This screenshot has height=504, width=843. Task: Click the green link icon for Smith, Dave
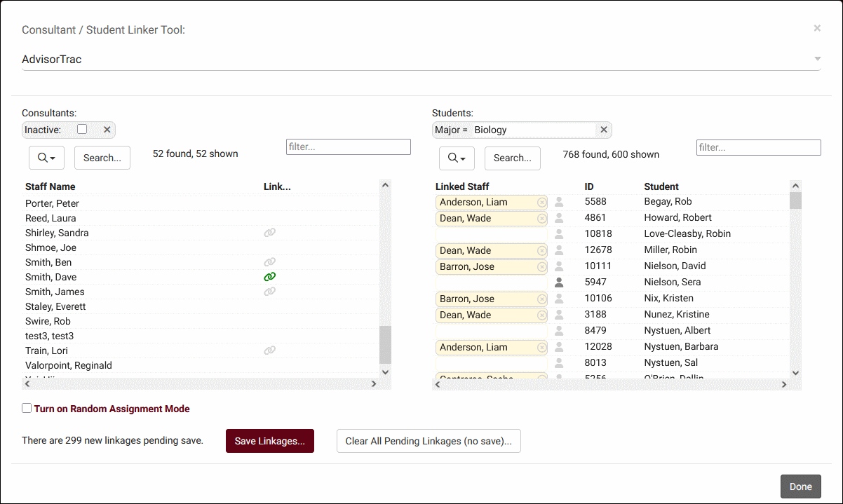pyautogui.click(x=269, y=277)
